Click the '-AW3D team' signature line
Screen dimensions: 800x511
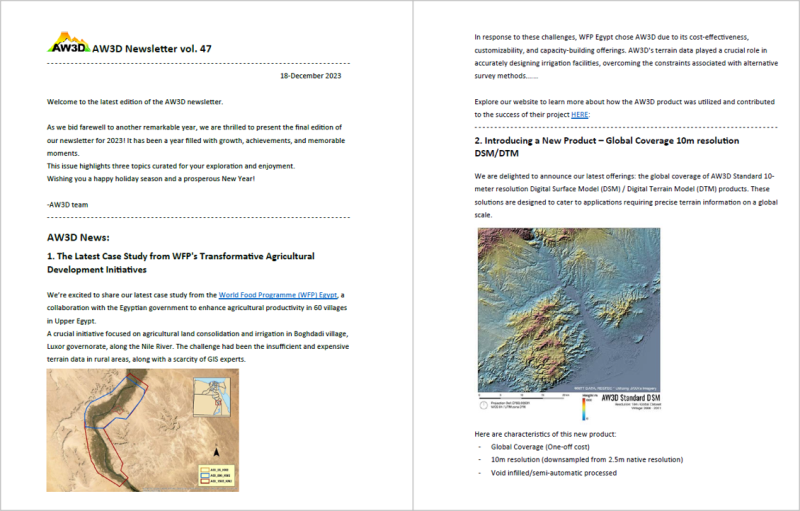(x=67, y=205)
